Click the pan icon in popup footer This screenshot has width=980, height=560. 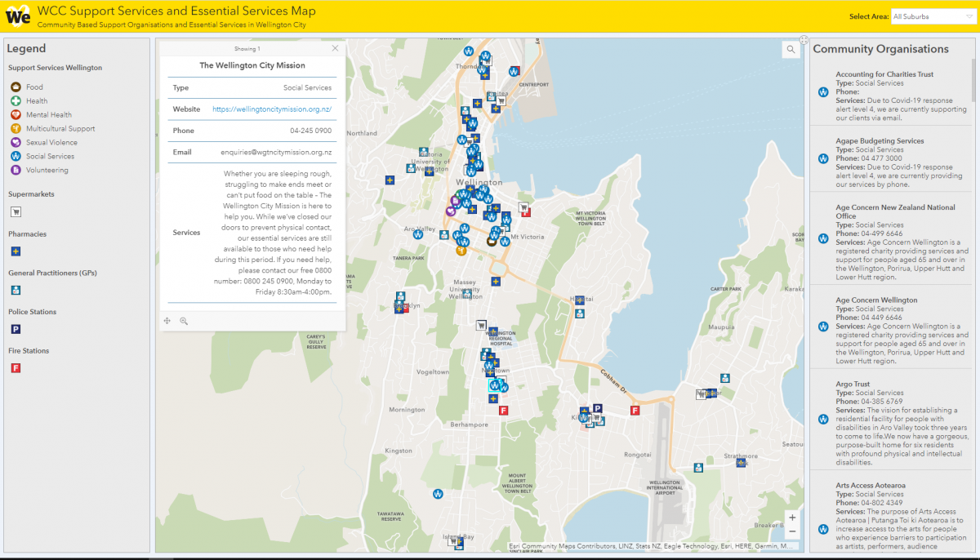pyautogui.click(x=167, y=321)
